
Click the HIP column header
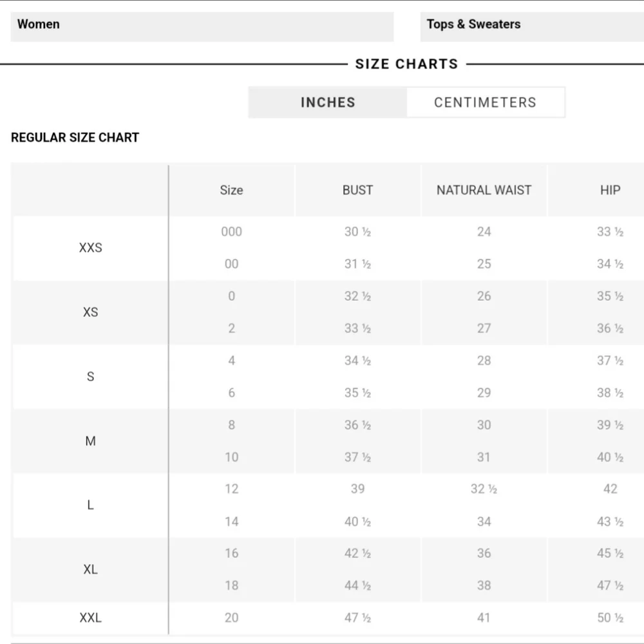click(x=610, y=190)
